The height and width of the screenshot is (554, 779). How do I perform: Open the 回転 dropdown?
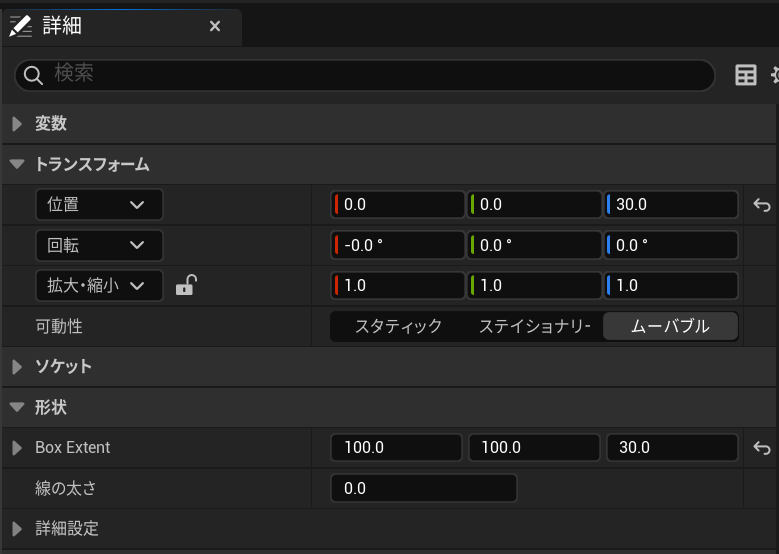[98, 245]
